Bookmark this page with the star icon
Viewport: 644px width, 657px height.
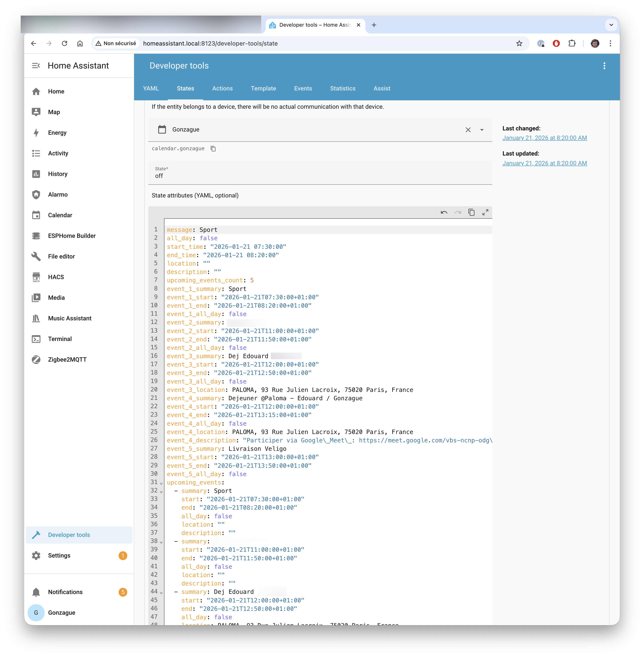pos(519,43)
